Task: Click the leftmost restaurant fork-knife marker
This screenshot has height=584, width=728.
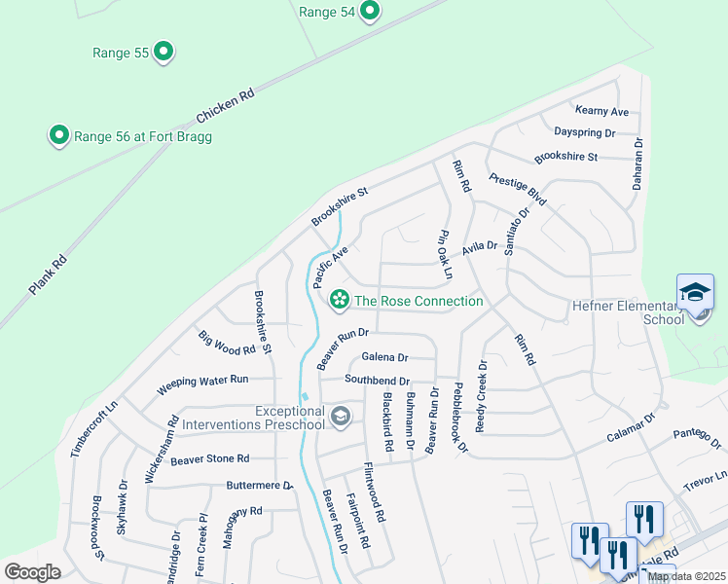Action: 590,542
